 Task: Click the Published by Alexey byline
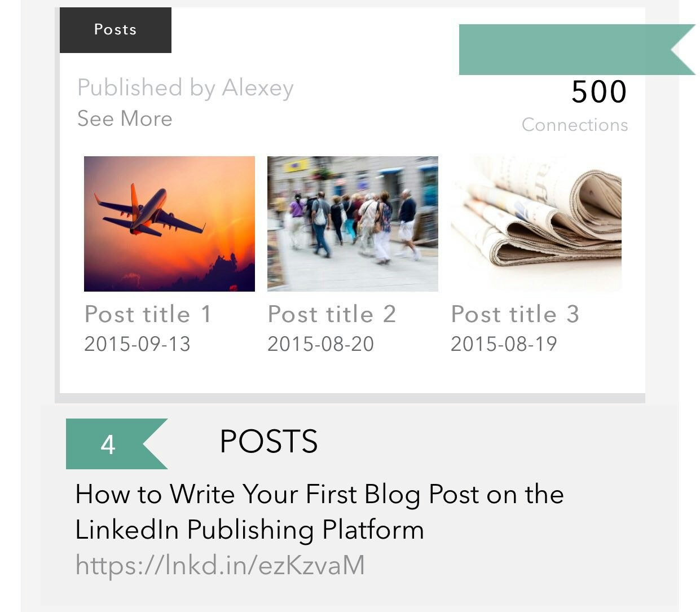186,87
